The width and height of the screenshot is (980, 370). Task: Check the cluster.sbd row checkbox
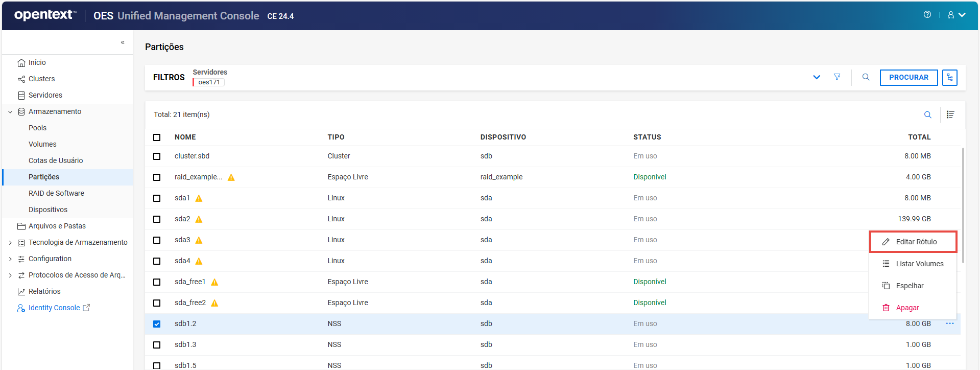(x=157, y=156)
